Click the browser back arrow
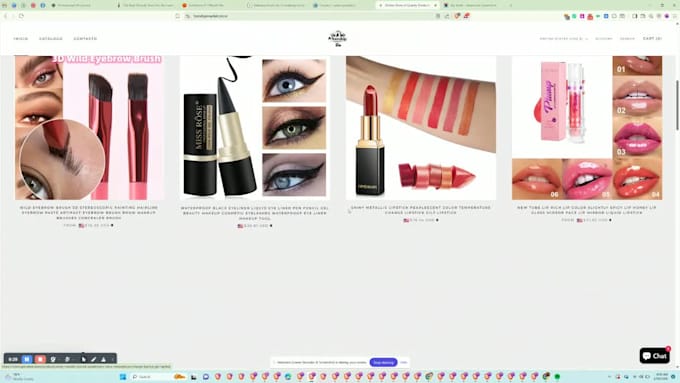Viewport: 680px width, 383px height. [6, 16]
